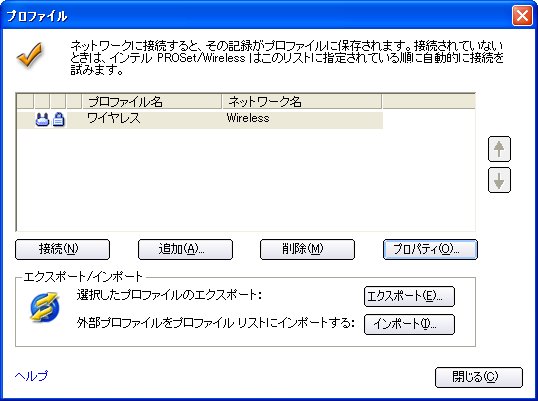Screen dimensions: 538x401
Task: Open the ヘルプ help link
Action: click(31, 376)
